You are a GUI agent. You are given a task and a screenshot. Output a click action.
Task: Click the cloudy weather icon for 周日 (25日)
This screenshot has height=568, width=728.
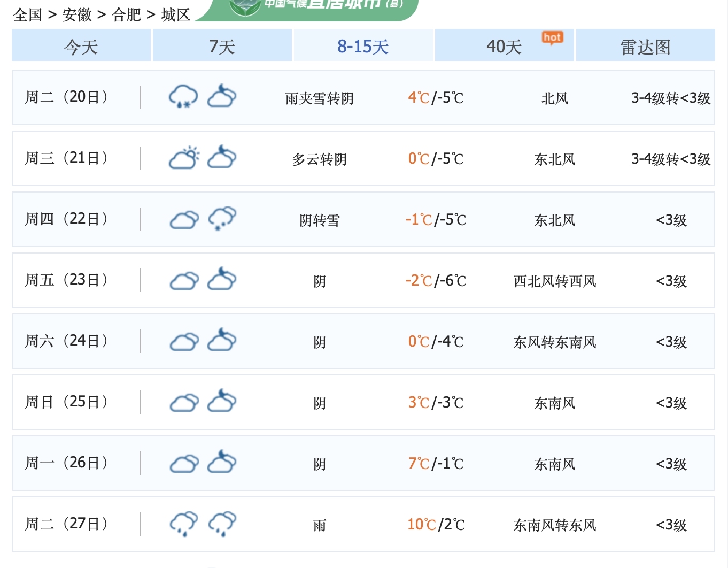click(184, 402)
